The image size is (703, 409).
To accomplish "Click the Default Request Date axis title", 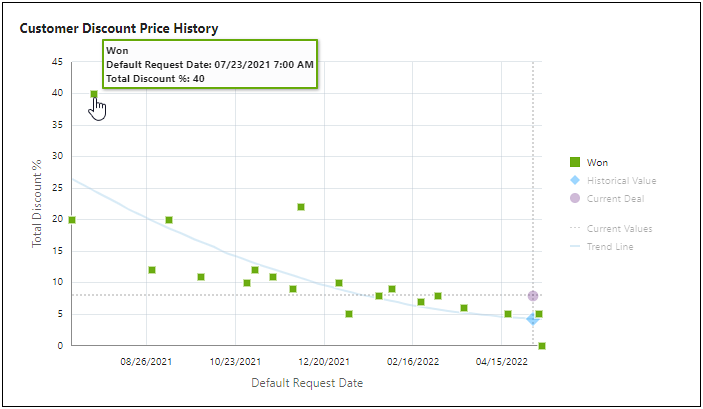I will click(307, 383).
